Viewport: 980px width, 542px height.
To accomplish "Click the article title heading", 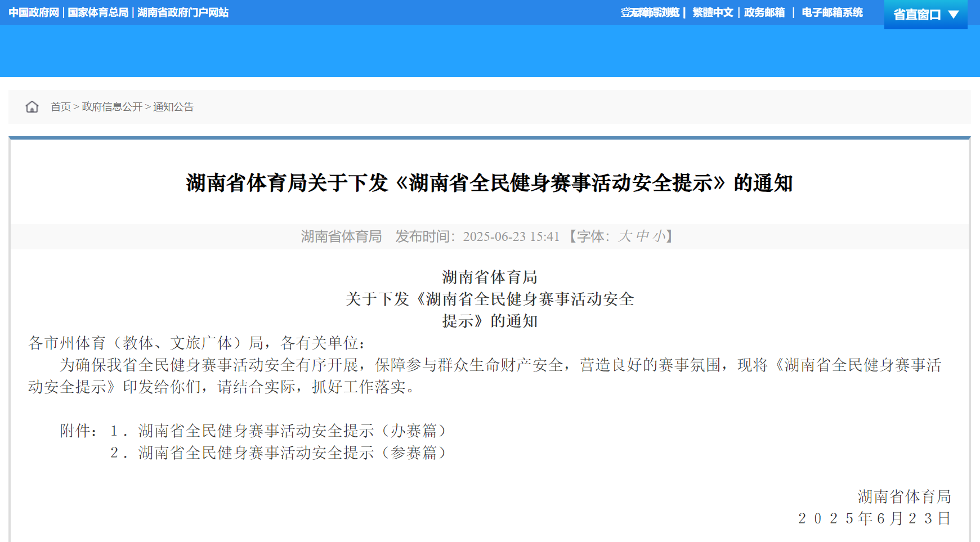I will tap(489, 183).
